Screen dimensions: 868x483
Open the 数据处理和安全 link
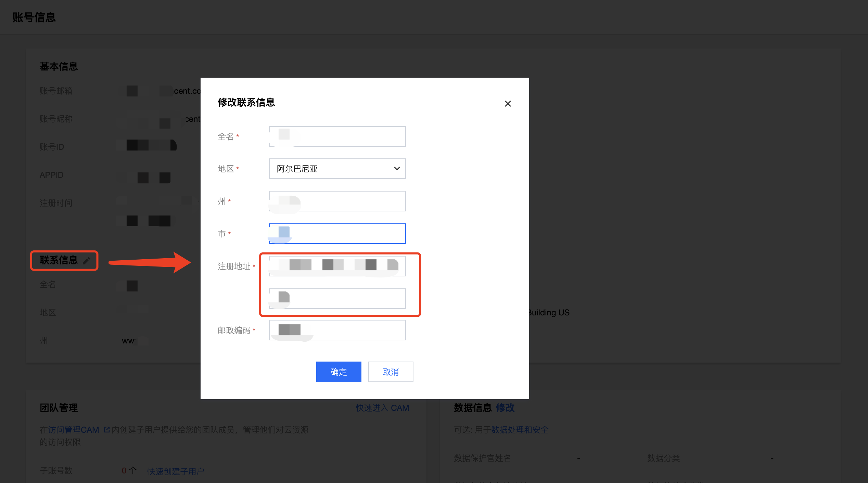(x=520, y=430)
